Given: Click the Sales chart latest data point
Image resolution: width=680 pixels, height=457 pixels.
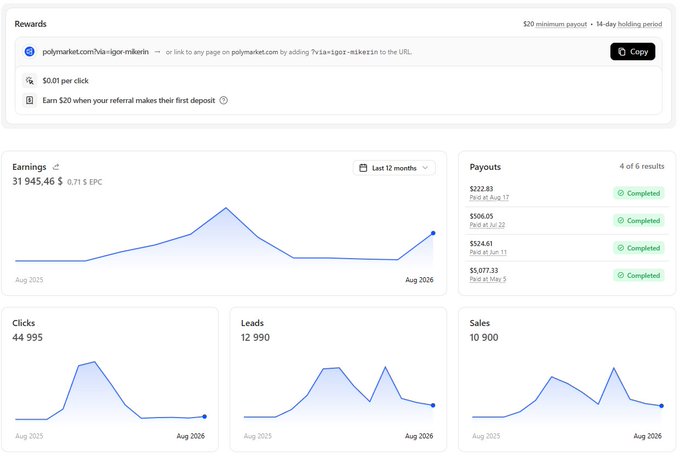Looking at the screenshot, I should pyautogui.click(x=661, y=406).
